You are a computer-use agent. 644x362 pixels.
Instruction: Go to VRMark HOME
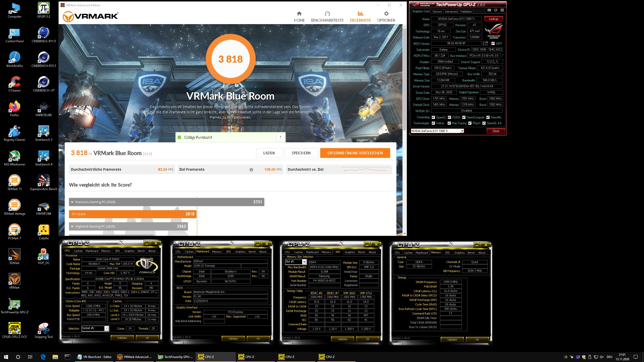click(x=299, y=17)
